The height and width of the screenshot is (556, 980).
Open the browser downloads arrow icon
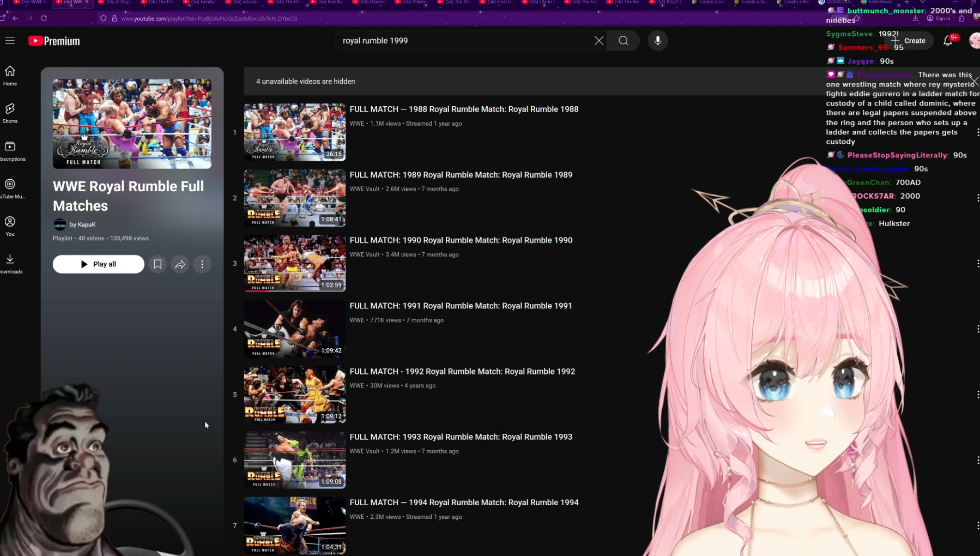coord(915,18)
